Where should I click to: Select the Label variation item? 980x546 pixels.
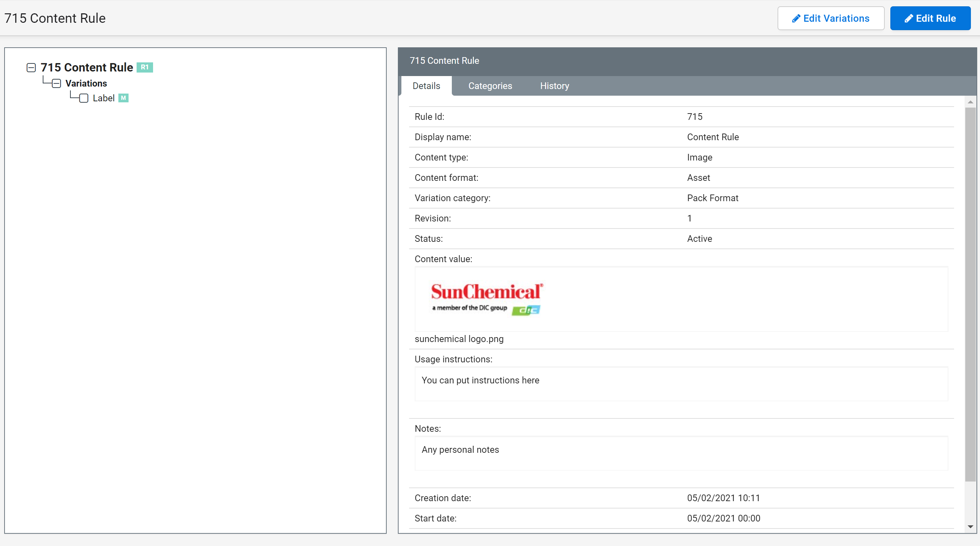coord(103,98)
